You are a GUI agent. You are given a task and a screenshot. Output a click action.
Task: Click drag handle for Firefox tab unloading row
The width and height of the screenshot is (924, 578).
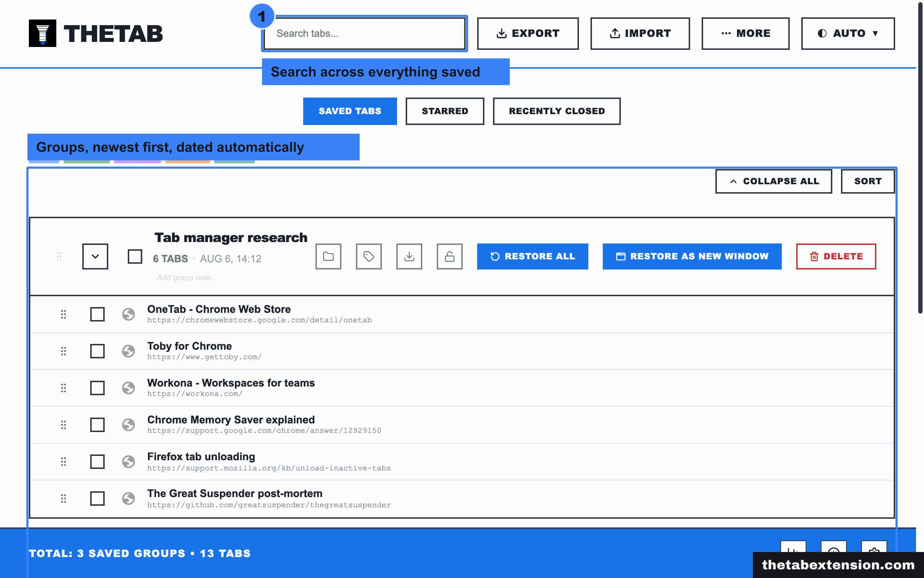pos(64,462)
